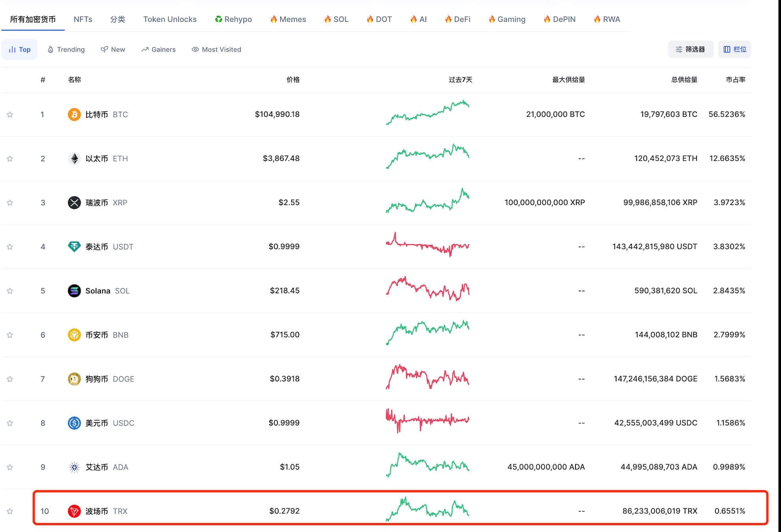Toggle the watchlist star for USDT
Image resolution: width=781 pixels, height=532 pixels.
pyautogui.click(x=10, y=247)
